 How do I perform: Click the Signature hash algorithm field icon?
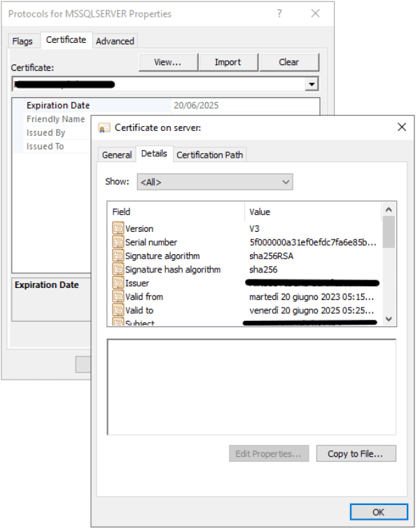point(118,269)
